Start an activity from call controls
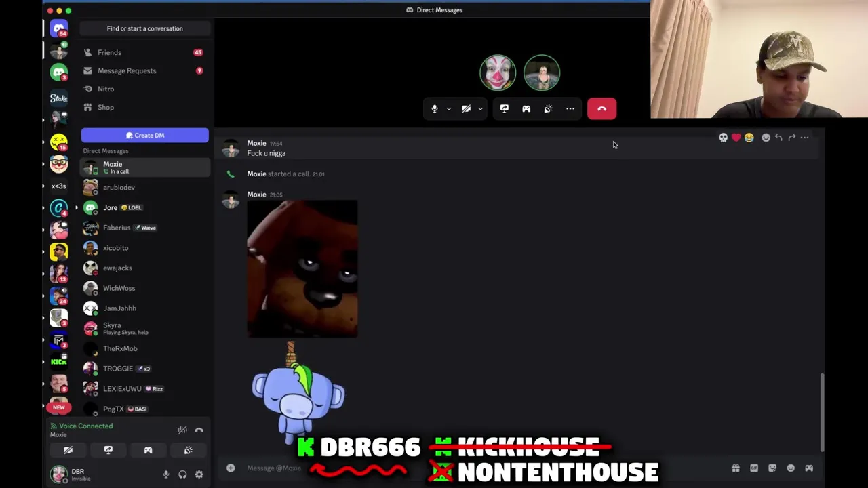 [526, 108]
